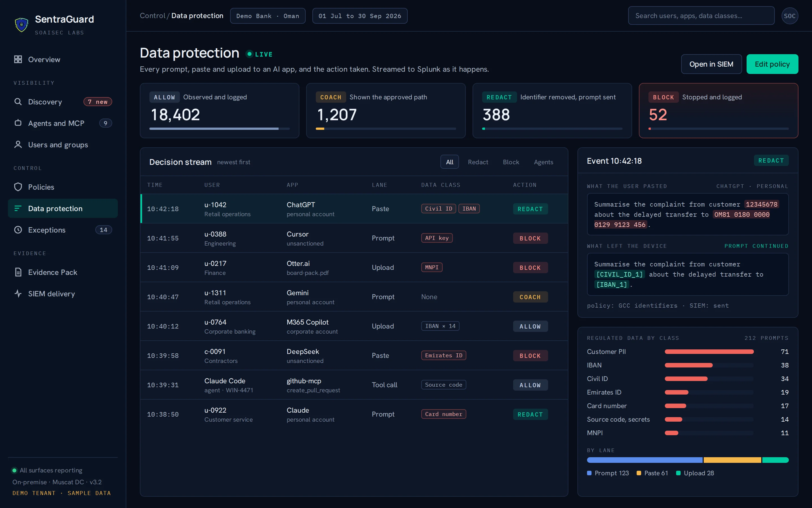Click the Control breadcrumb link
The width and height of the screenshot is (812, 508).
[152, 16]
